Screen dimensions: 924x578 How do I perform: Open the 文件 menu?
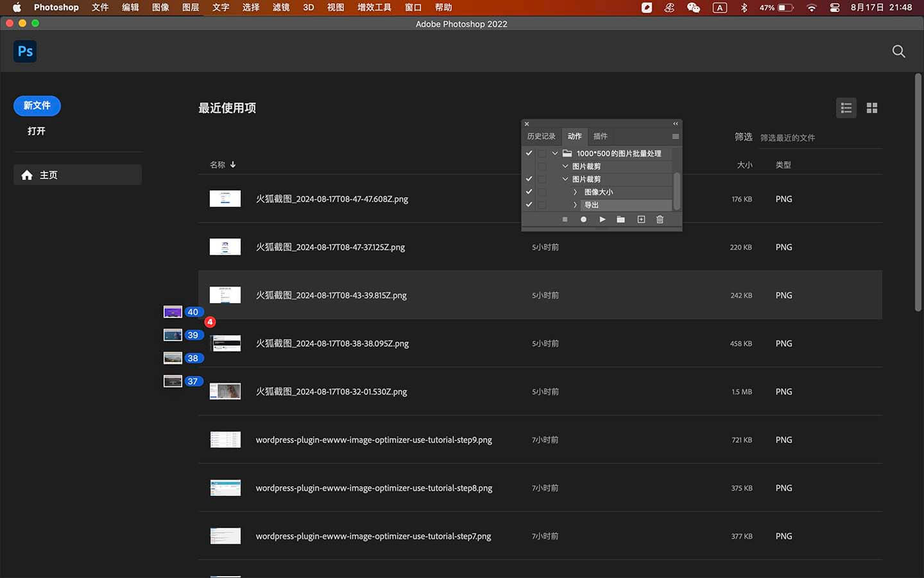point(100,7)
